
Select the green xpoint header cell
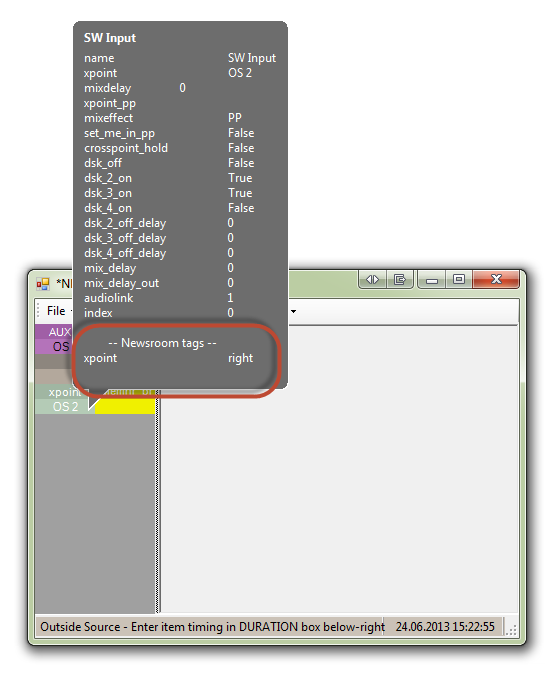tap(62, 392)
